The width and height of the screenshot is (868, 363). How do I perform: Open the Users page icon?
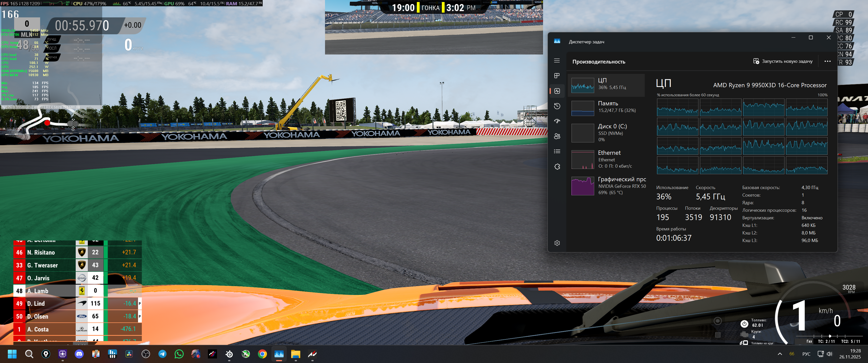[557, 136]
